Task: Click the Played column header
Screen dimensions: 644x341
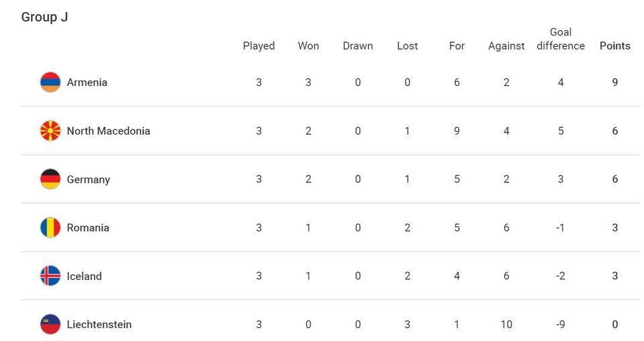Action: (x=259, y=46)
